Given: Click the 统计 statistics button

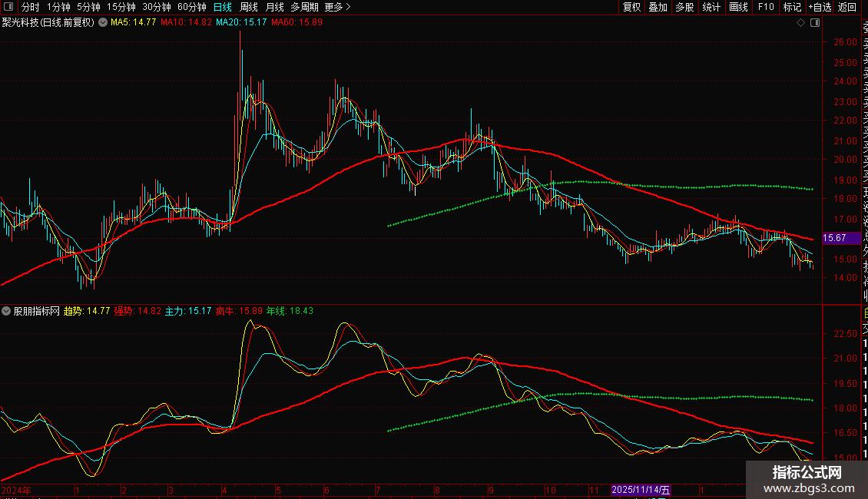Looking at the screenshot, I should pyautogui.click(x=711, y=7).
